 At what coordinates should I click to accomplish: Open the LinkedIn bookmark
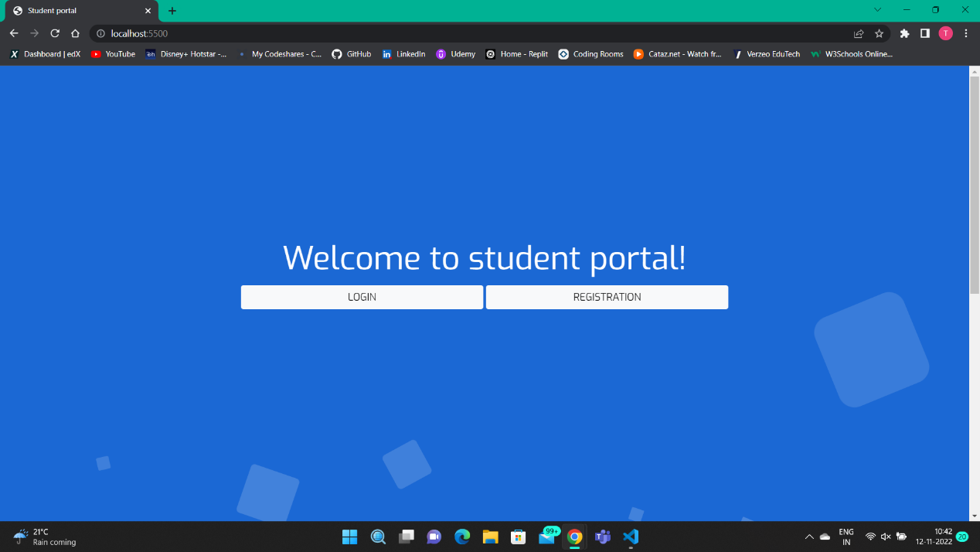coord(404,54)
